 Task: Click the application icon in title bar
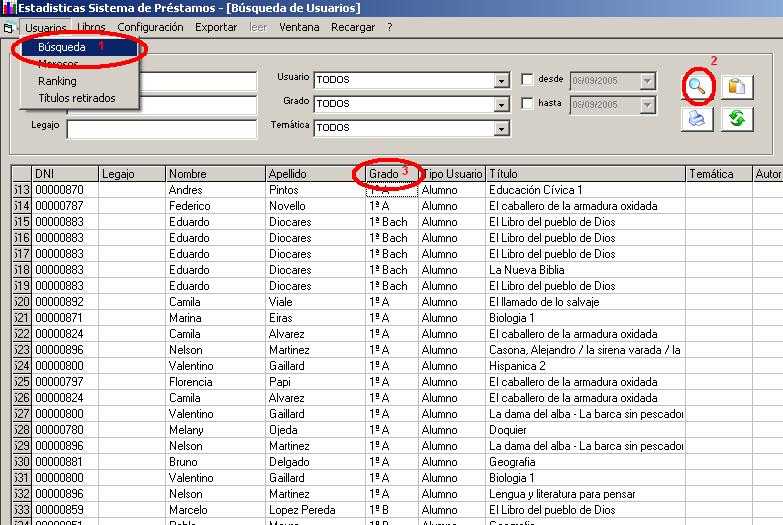9,9
